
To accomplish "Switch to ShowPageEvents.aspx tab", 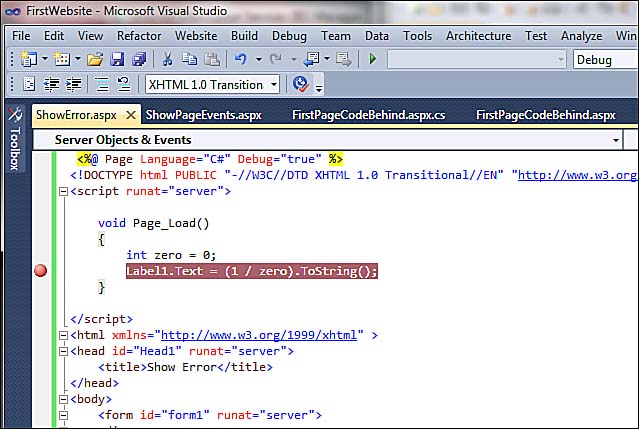I will (203, 115).
